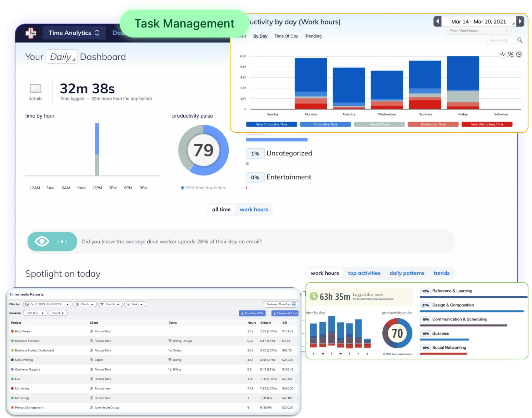Select the Design & Composition category row
The width and height of the screenshot is (532, 418).
click(x=472, y=307)
